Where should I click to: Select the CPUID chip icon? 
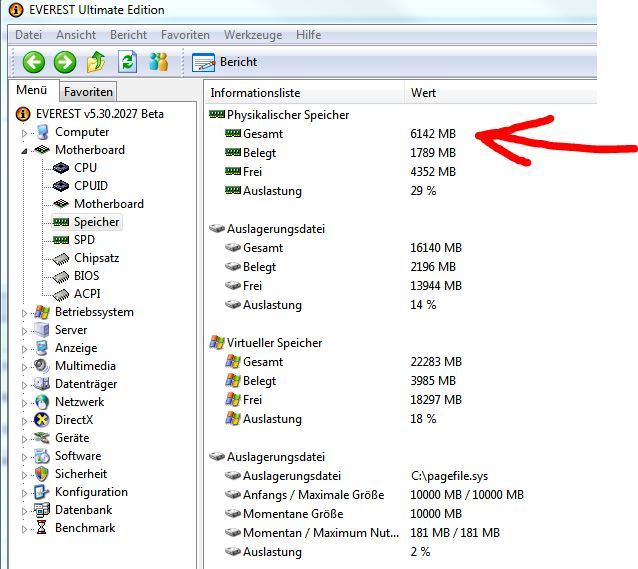coord(61,186)
